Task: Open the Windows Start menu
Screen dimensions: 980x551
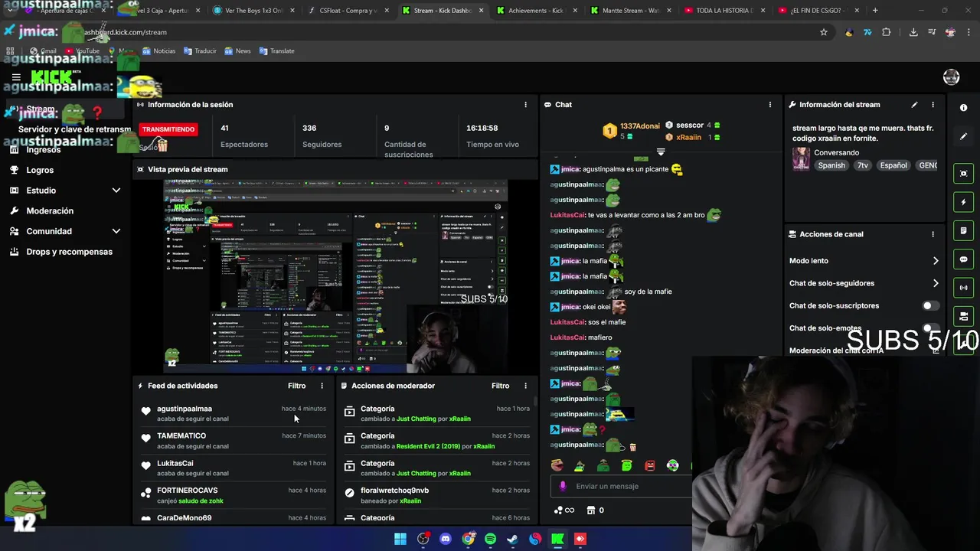Action: (x=400, y=539)
